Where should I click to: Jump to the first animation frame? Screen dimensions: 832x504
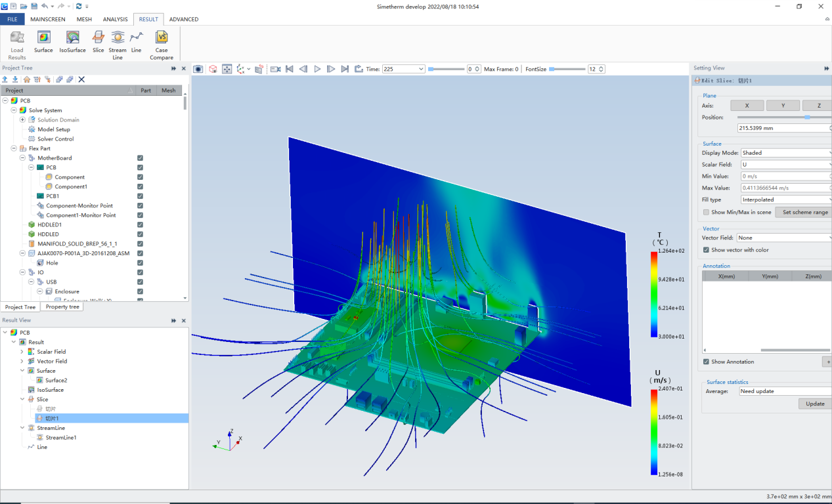(290, 69)
